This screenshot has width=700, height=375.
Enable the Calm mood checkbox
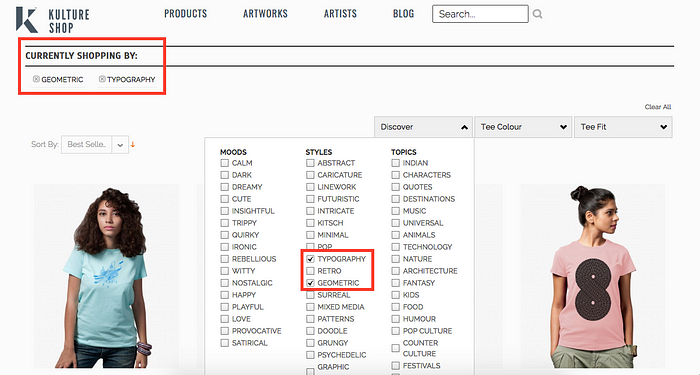(x=225, y=163)
